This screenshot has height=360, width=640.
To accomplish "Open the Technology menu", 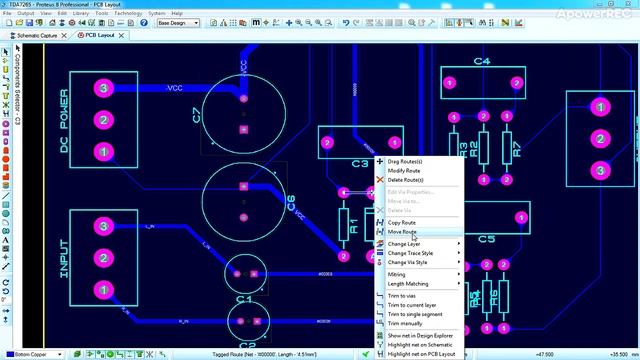I will pos(128,13).
